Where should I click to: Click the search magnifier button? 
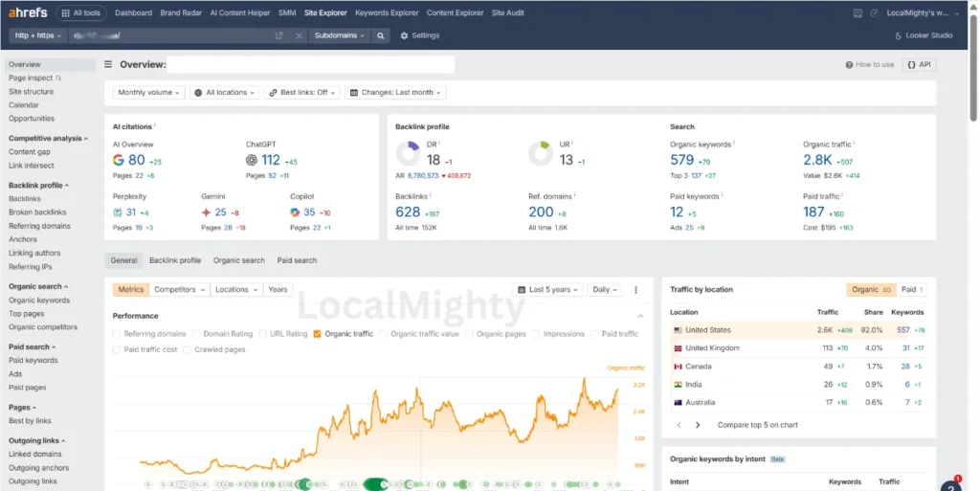[x=380, y=35]
